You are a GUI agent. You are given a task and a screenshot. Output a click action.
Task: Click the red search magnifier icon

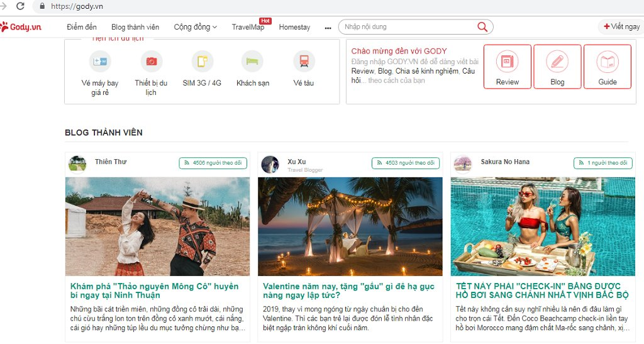[482, 27]
